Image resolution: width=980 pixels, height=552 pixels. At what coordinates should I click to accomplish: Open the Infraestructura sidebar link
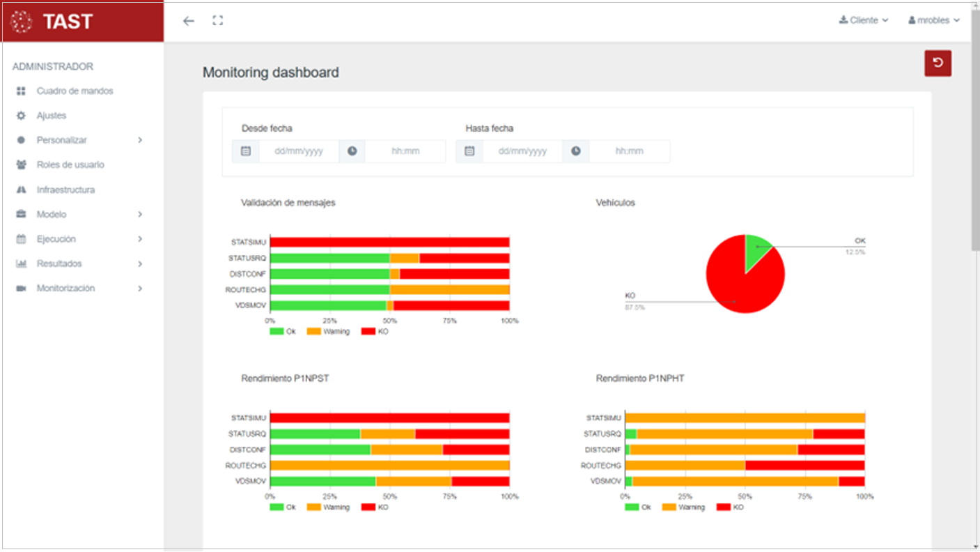click(x=65, y=190)
